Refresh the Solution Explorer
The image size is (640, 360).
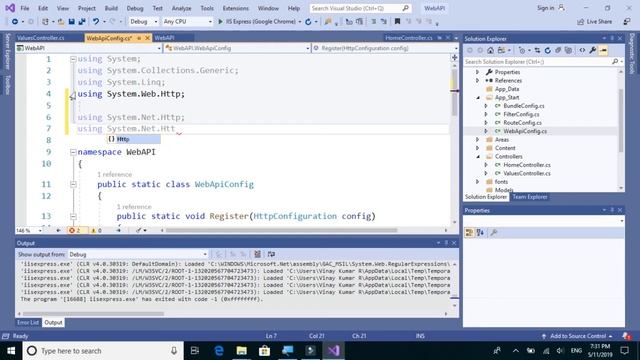(547, 50)
